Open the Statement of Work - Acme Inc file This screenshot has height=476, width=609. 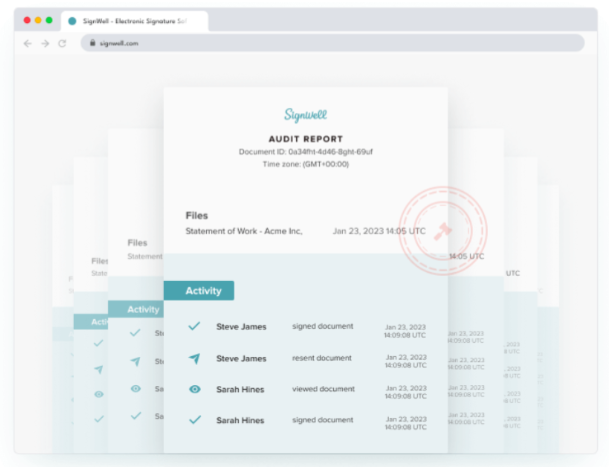[x=258, y=231]
